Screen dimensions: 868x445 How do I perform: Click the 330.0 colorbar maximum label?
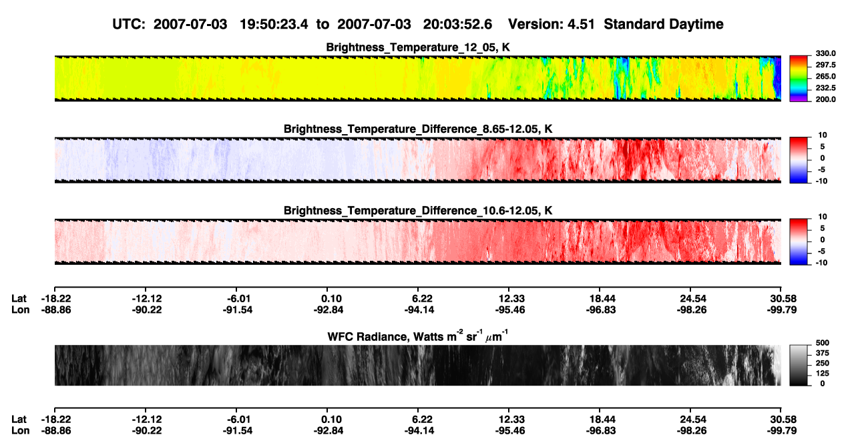827,53
